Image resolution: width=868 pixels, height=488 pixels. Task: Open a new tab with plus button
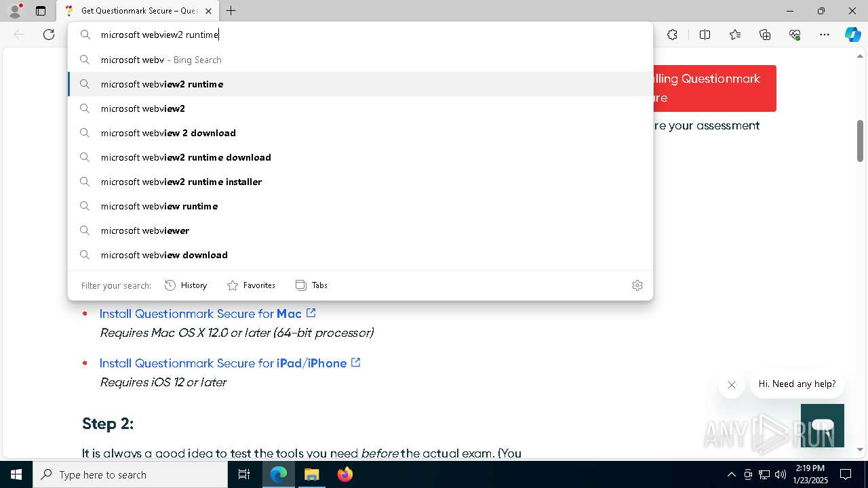[x=231, y=11]
